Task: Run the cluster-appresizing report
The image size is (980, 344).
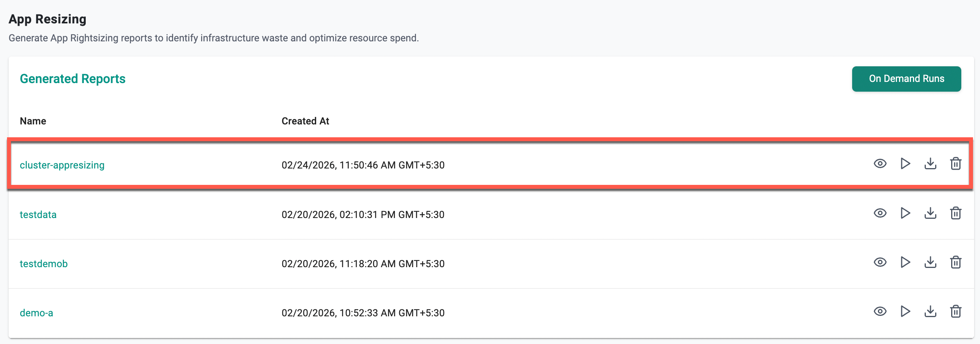Action: (x=905, y=164)
